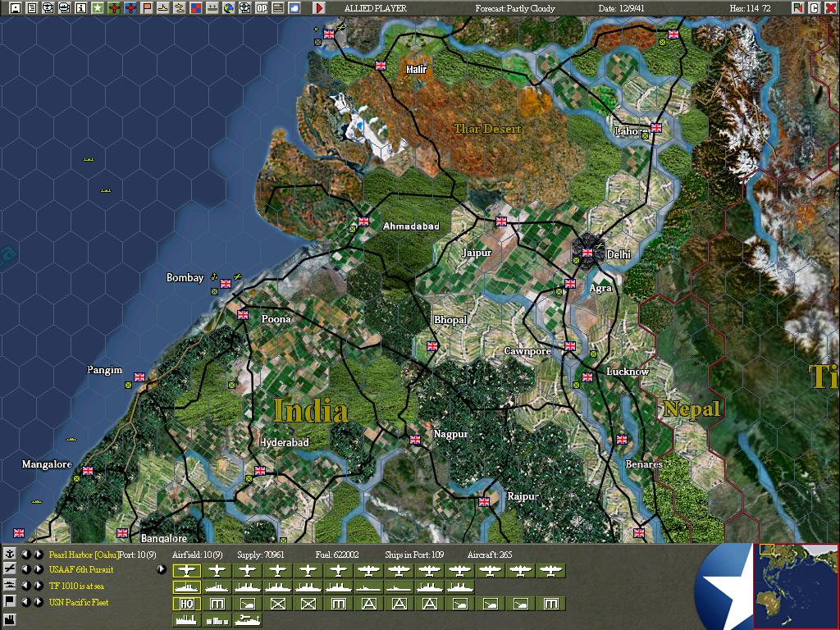Select next task force beside TF 1010
The height and width of the screenshot is (630, 840).
point(38,585)
